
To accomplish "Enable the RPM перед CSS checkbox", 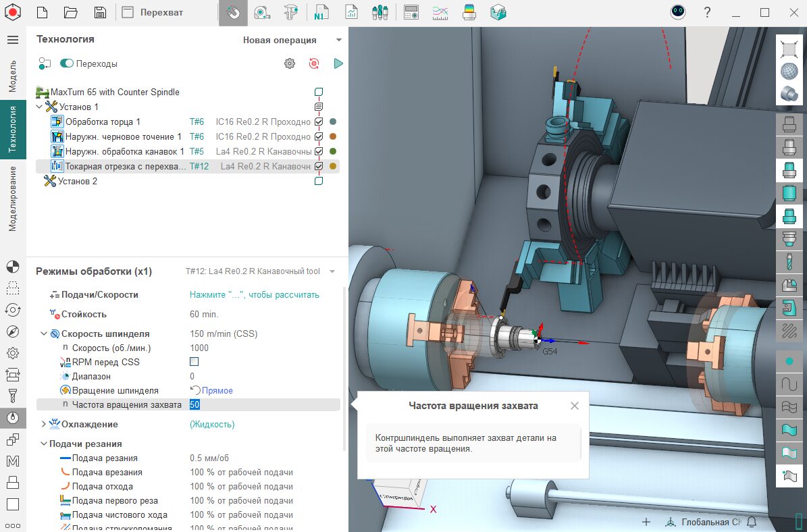I will coord(194,362).
